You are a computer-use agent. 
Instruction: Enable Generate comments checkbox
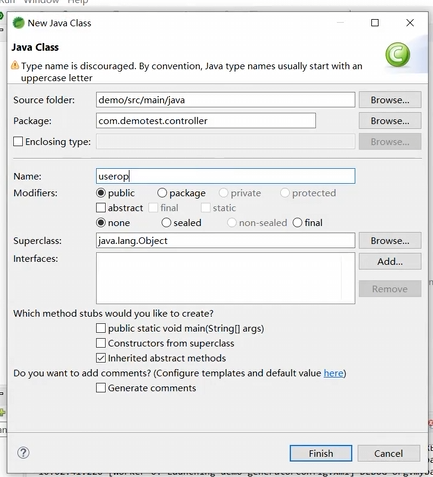pos(101,388)
